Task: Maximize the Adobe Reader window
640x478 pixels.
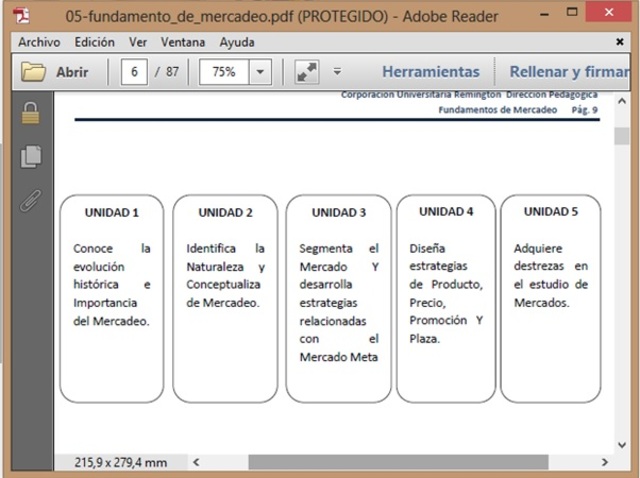Action: pyautogui.click(x=572, y=12)
